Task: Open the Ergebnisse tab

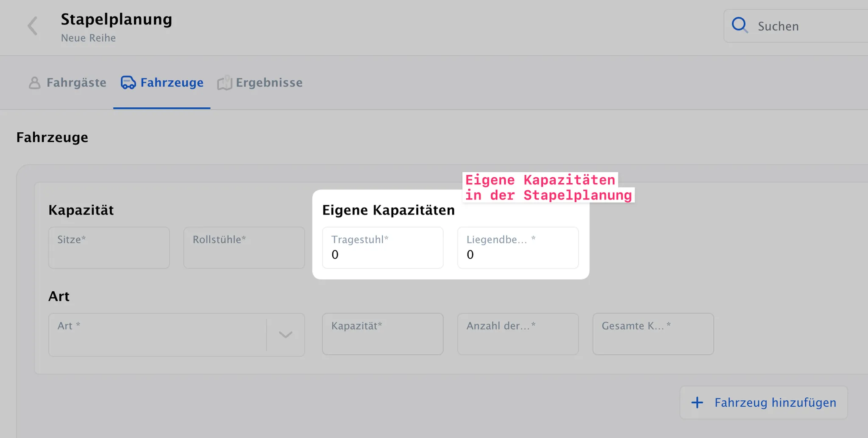Action: 260,83
